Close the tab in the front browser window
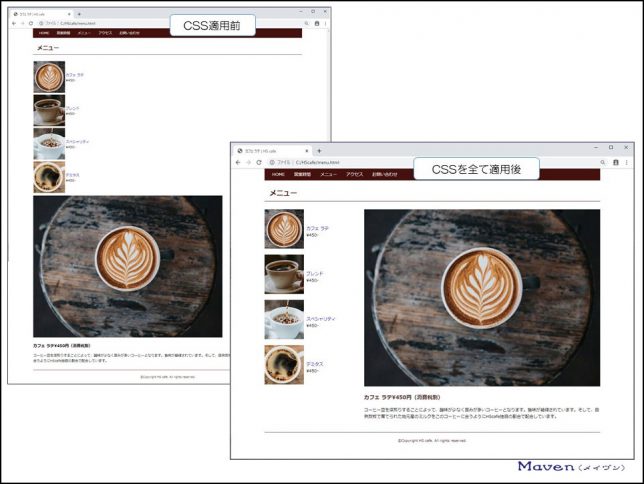The height and width of the screenshot is (484, 644). point(306,151)
